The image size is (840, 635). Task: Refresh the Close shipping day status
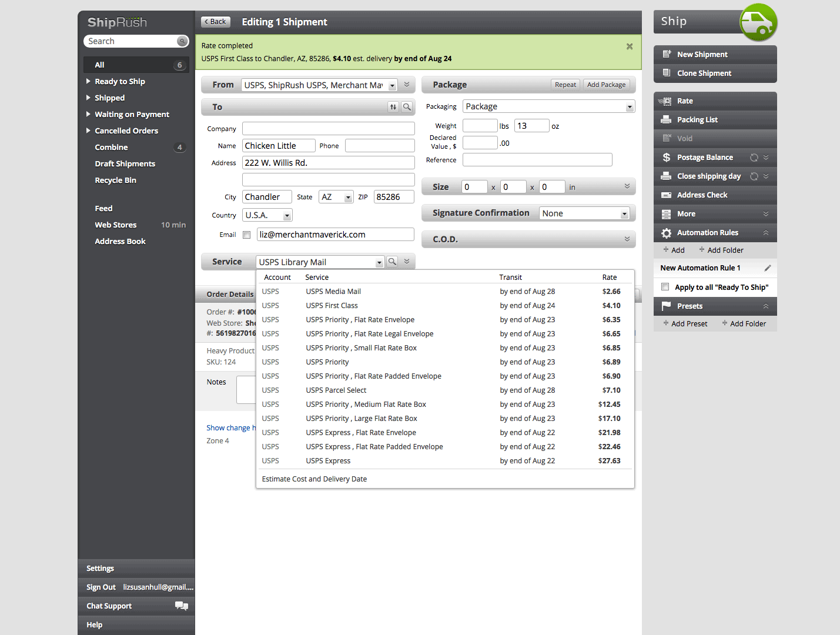click(754, 176)
